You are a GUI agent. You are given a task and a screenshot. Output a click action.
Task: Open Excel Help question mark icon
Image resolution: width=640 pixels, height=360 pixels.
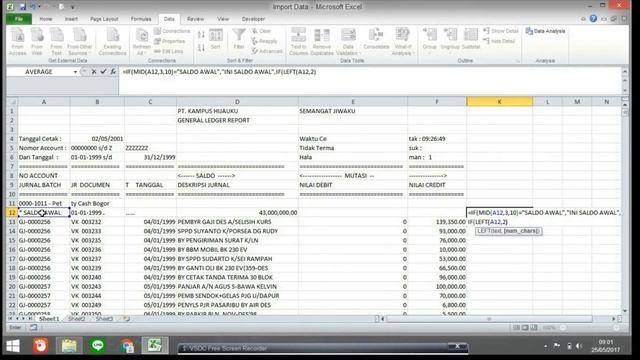click(593, 19)
